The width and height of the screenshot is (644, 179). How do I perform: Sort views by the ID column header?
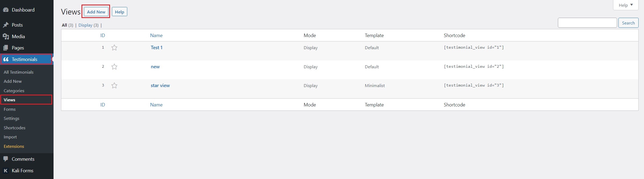(x=102, y=35)
